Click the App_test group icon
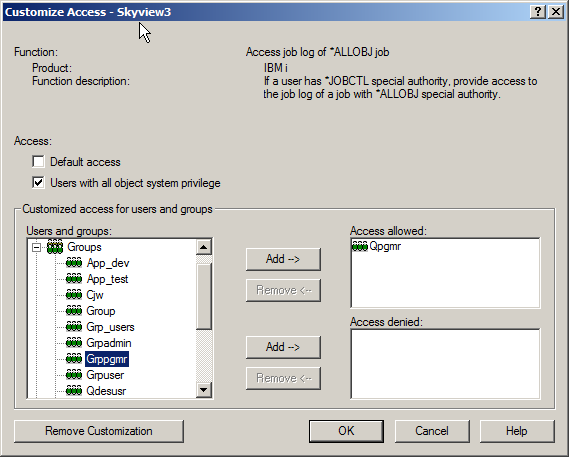This screenshot has width=569, height=457. click(x=74, y=279)
